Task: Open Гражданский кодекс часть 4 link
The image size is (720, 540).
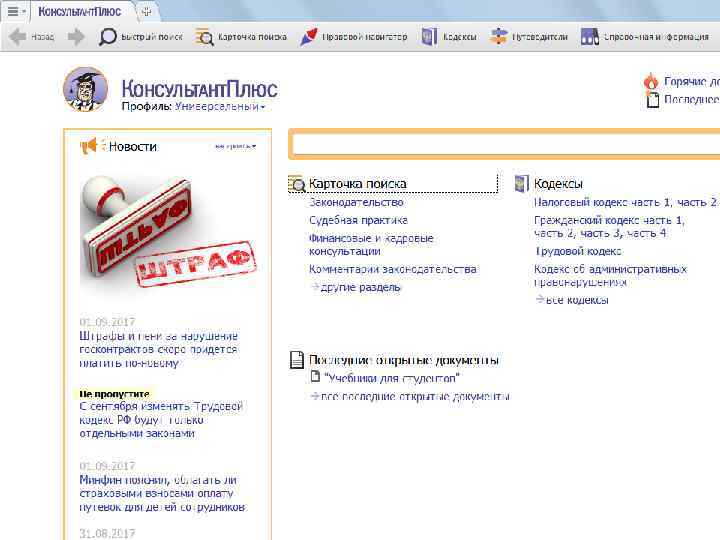Action: 647,233
